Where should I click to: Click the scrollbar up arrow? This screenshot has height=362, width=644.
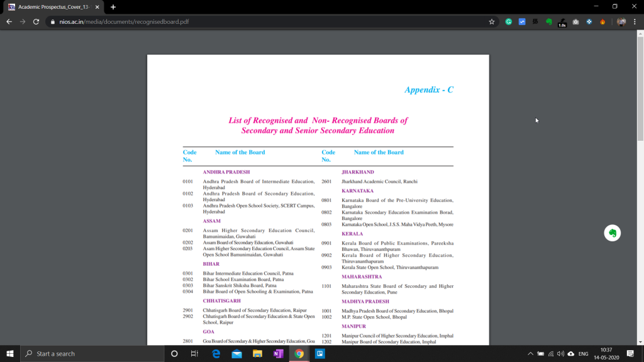click(640, 33)
